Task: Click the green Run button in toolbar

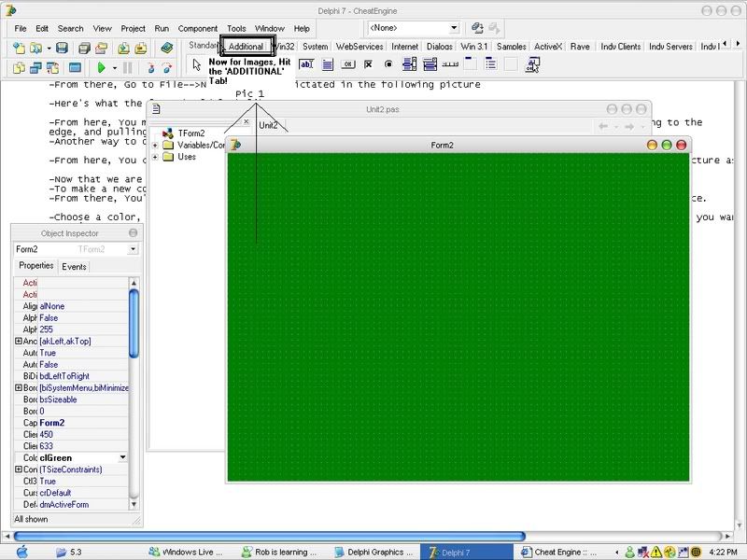Action: pyautogui.click(x=101, y=67)
